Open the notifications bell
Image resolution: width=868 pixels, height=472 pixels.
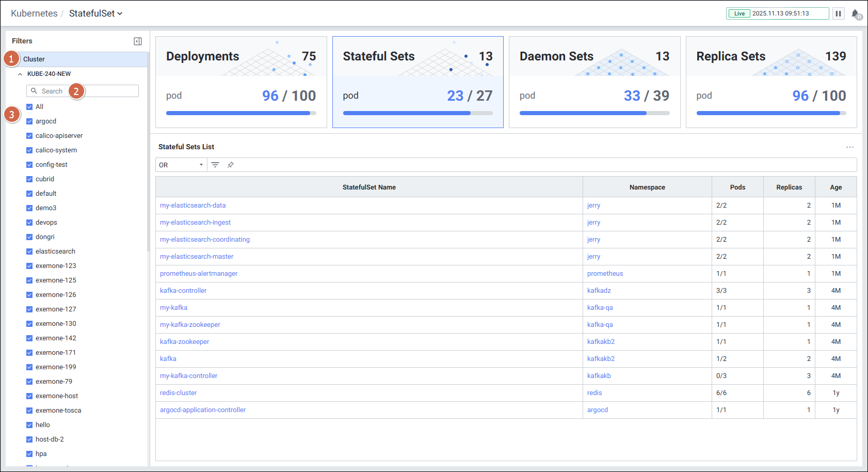(x=855, y=14)
